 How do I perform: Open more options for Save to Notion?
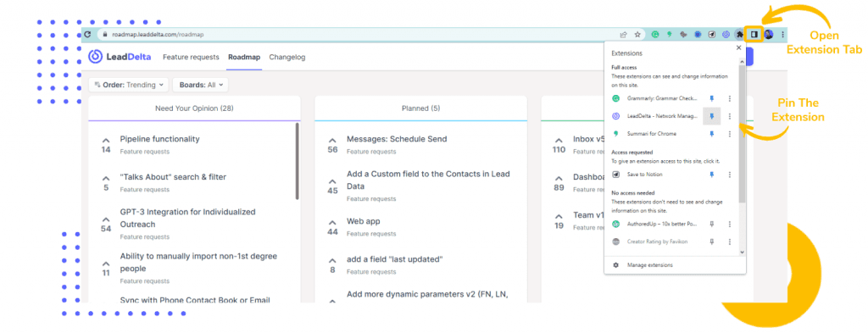click(x=730, y=175)
